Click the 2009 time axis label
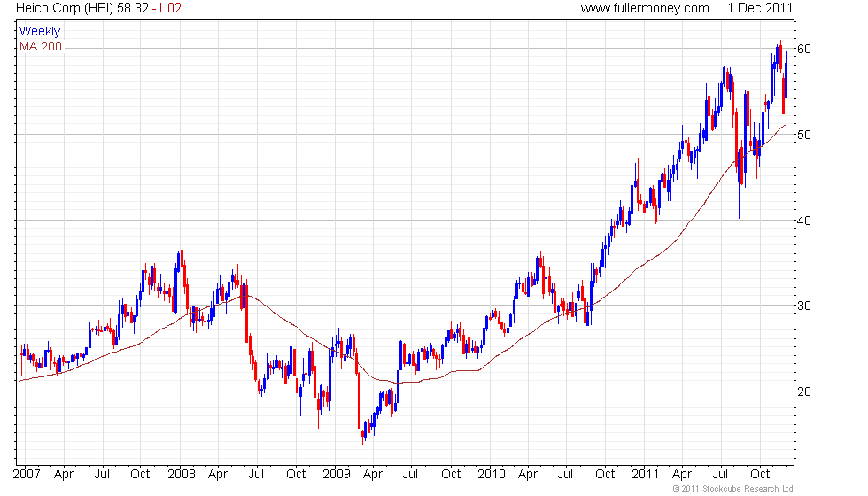 (x=337, y=474)
